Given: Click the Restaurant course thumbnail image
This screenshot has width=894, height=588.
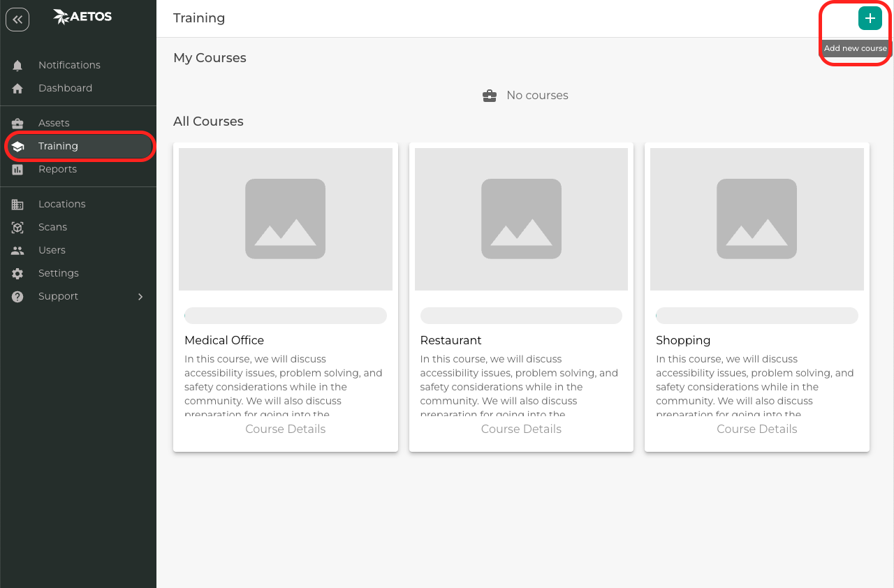Looking at the screenshot, I should click(x=521, y=219).
